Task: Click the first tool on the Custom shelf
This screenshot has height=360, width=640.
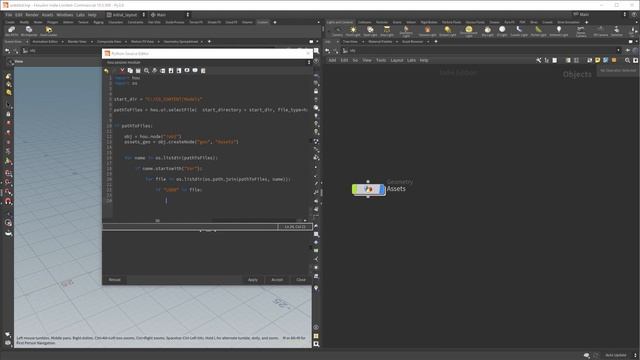Action: (11, 31)
